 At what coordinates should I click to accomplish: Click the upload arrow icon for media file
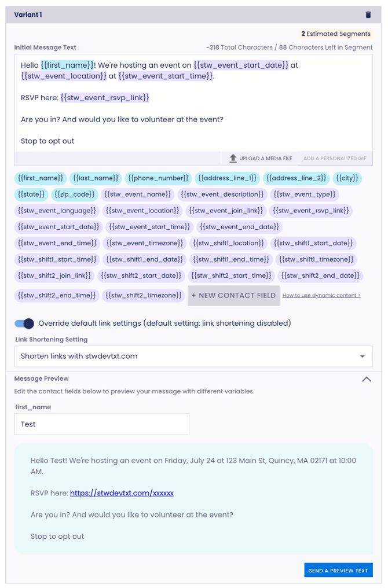(x=233, y=158)
